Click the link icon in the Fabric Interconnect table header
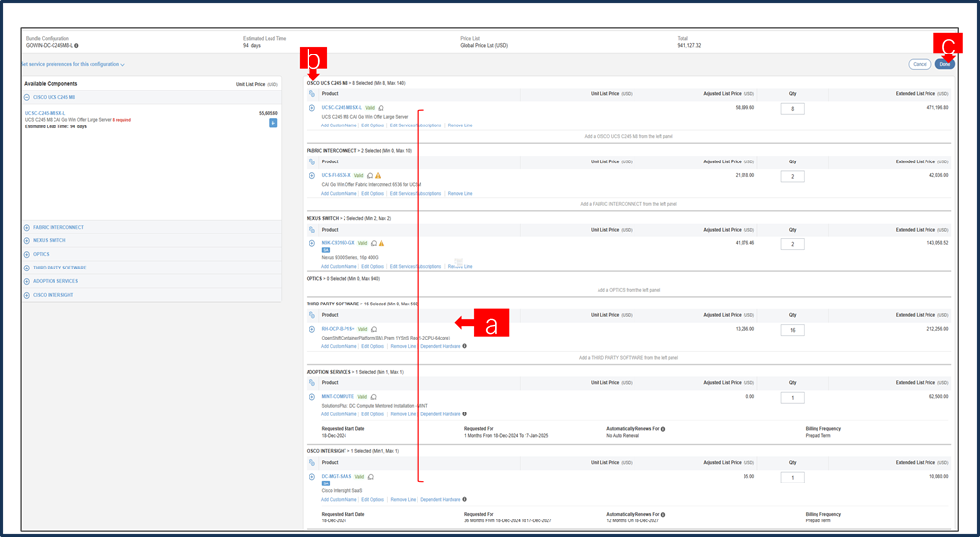Viewport: 980px width, 537px height. click(311, 161)
